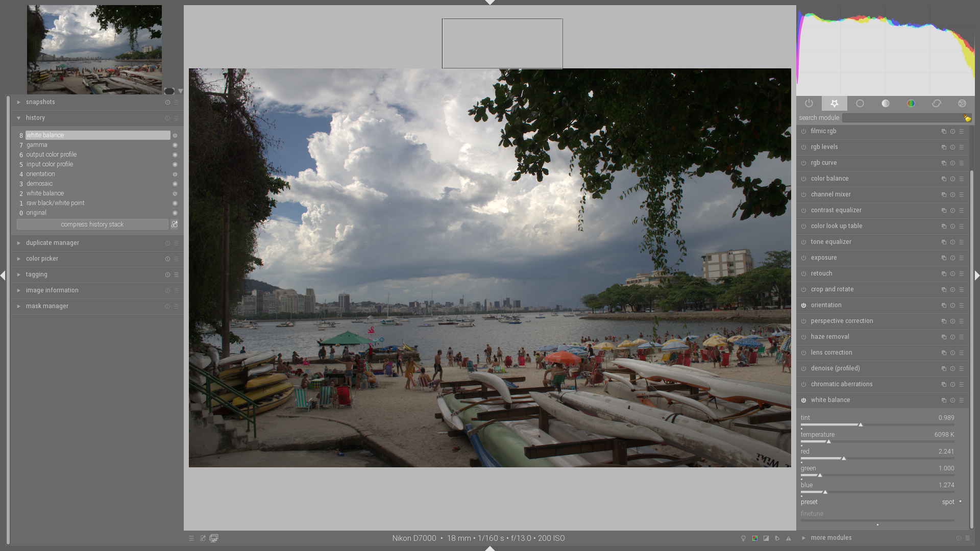Viewport: 980px width, 551px height.
Task: Enable the filmic rgb module
Action: [804, 132]
